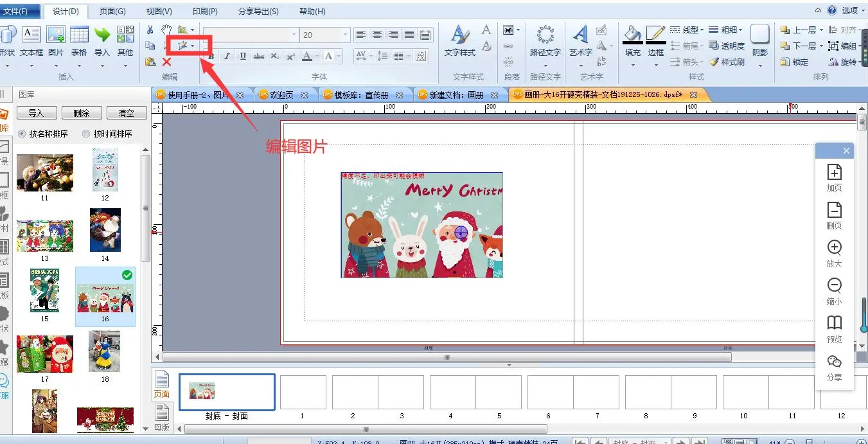The width and height of the screenshot is (868, 444).
Task: Select the hand pan tool
Action: tap(166, 30)
